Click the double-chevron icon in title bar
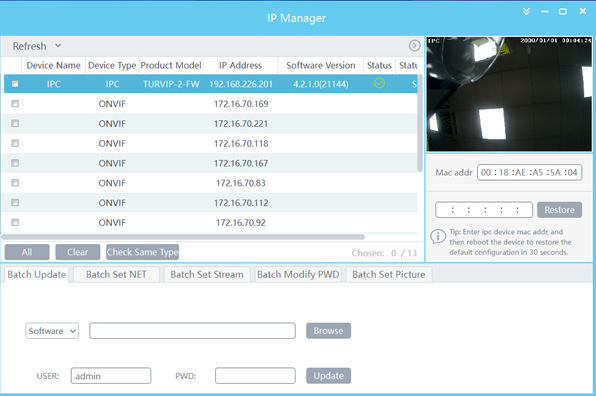This screenshot has height=396, width=596. pyautogui.click(x=526, y=11)
